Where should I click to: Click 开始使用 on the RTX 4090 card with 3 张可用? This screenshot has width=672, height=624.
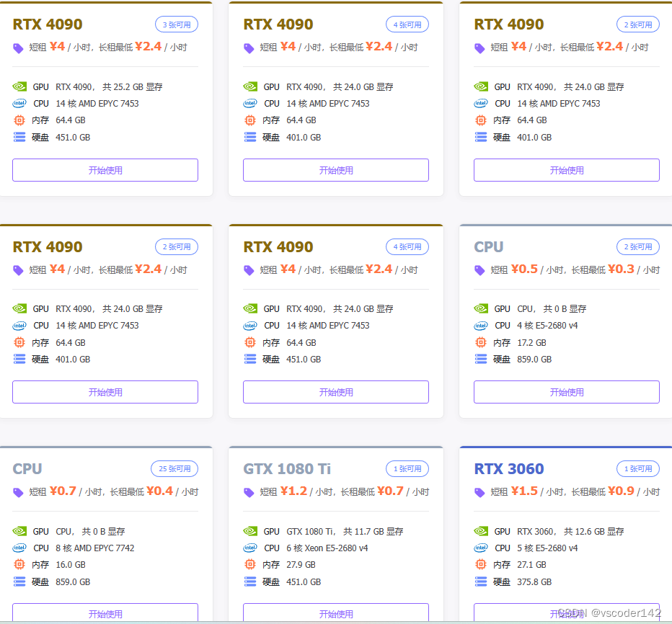pyautogui.click(x=105, y=170)
